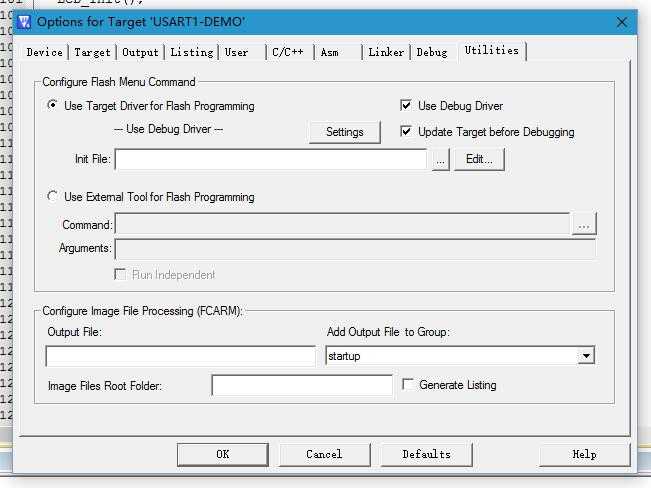
Task: Click the Output File input field
Action: pyautogui.click(x=181, y=356)
